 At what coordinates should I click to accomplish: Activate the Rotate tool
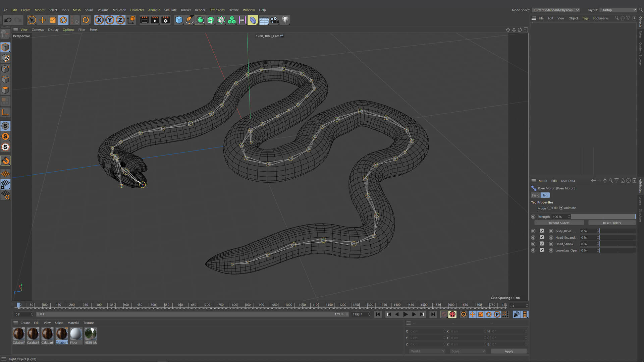click(63, 20)
